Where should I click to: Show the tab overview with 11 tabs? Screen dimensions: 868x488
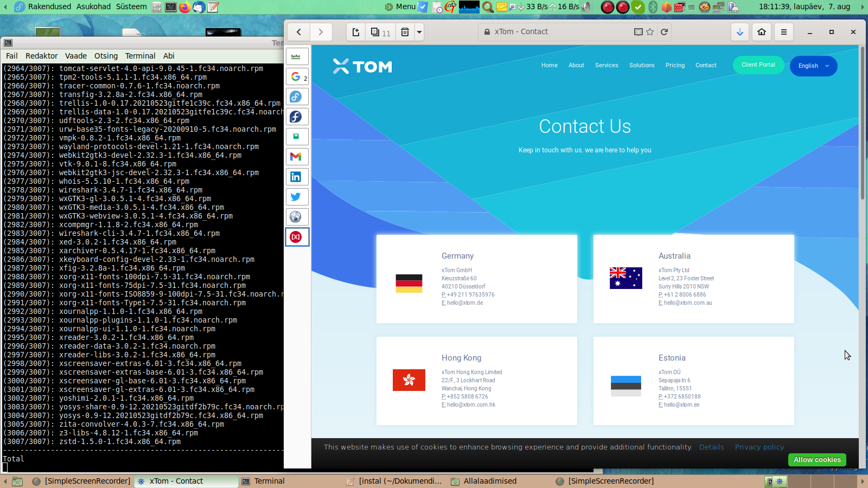pyautogui.click(x=380, y=32)
